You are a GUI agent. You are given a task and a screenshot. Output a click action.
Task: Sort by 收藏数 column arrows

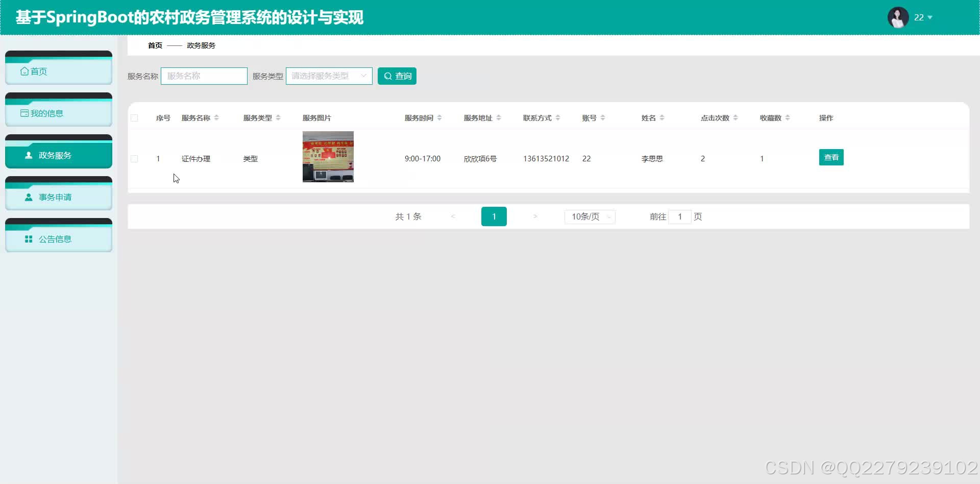pyautogui.click(x=788, y=118)
